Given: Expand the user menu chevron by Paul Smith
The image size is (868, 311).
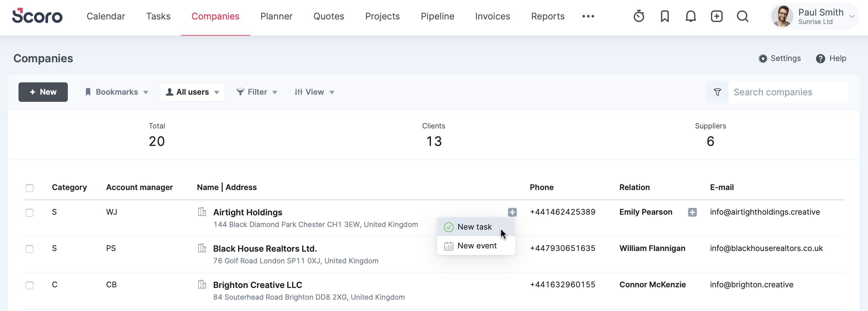Looking at the screenshot, I should coord(851,17).
